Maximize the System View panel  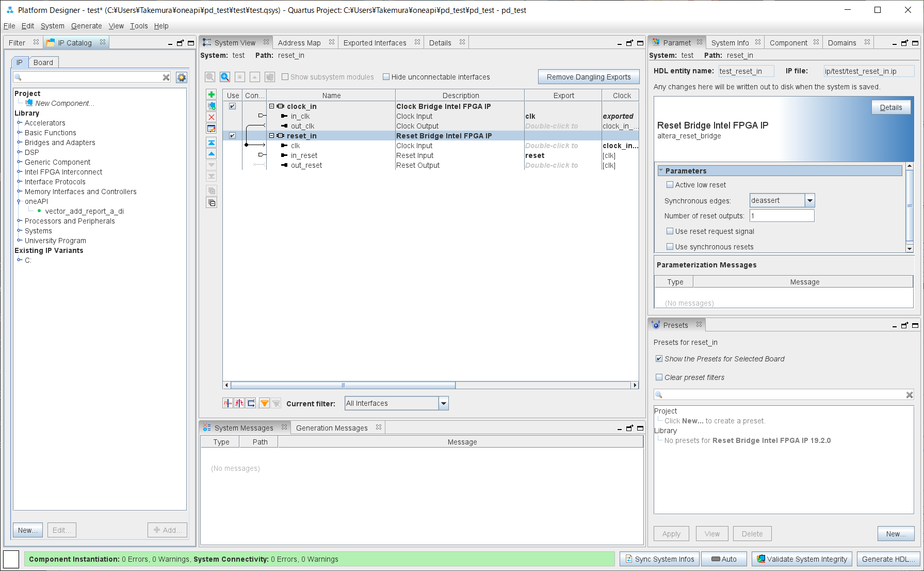pyautogui.click(x=640, y=43)
